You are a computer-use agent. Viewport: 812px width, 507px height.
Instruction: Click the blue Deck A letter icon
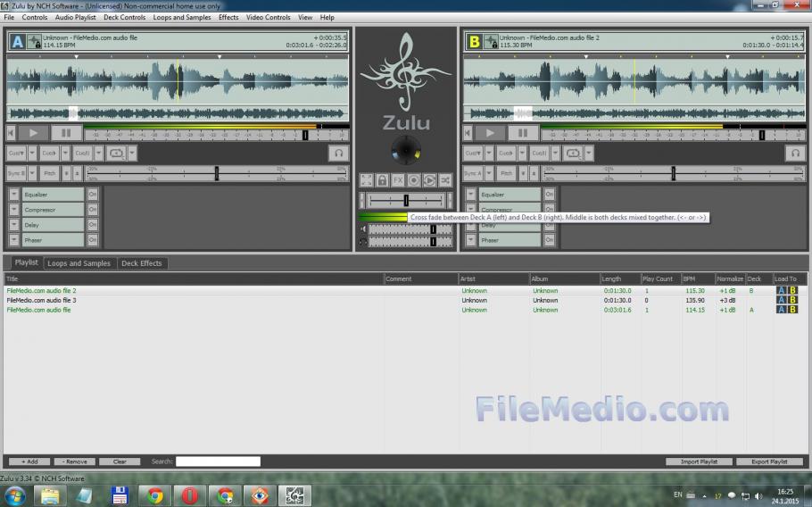(x=17, y=41)
